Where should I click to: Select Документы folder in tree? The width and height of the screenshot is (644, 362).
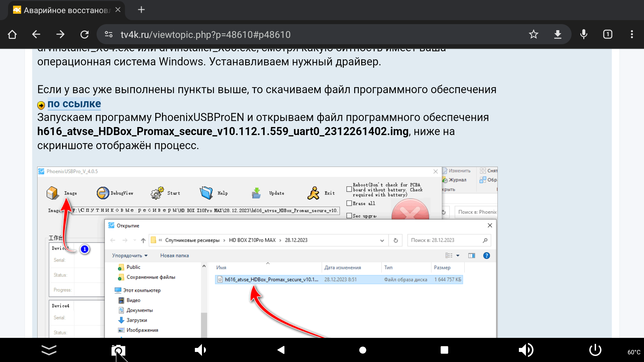tap(136, 310)
